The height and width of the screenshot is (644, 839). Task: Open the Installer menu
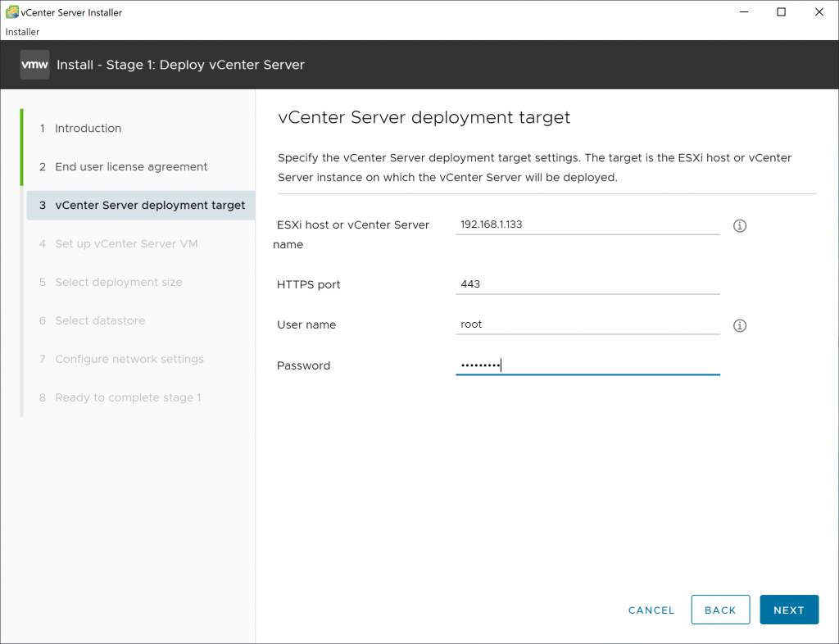click(x=22, y=32)
